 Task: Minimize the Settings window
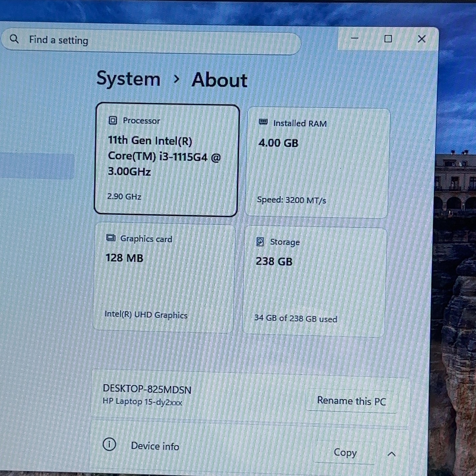click(355, 38)
